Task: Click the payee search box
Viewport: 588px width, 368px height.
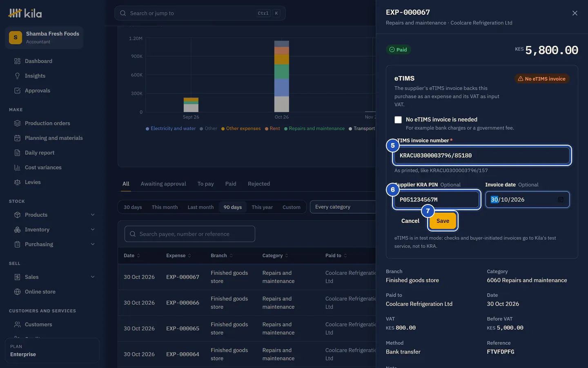Action: pyautogui.click(x=190, y=234)
